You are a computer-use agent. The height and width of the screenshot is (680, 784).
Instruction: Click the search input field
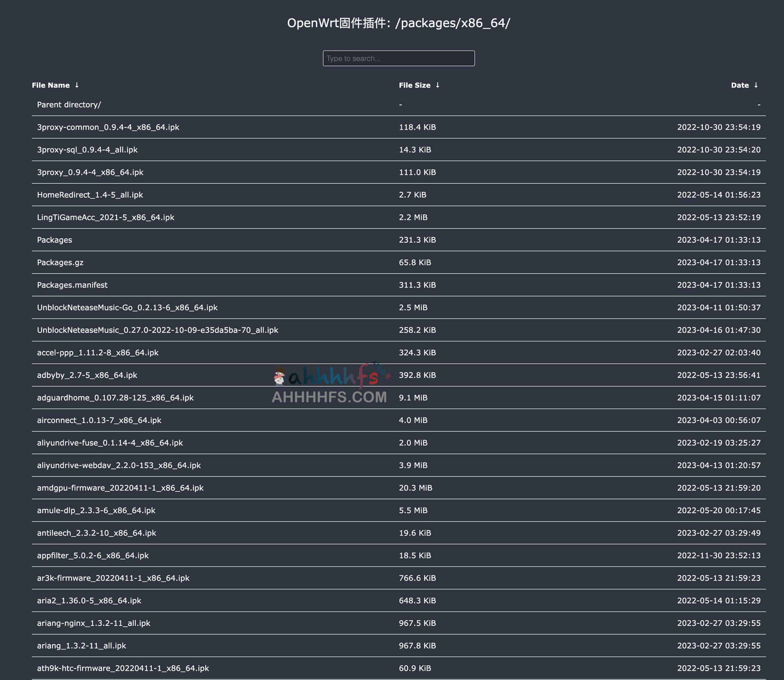click(x=398, y=58)
